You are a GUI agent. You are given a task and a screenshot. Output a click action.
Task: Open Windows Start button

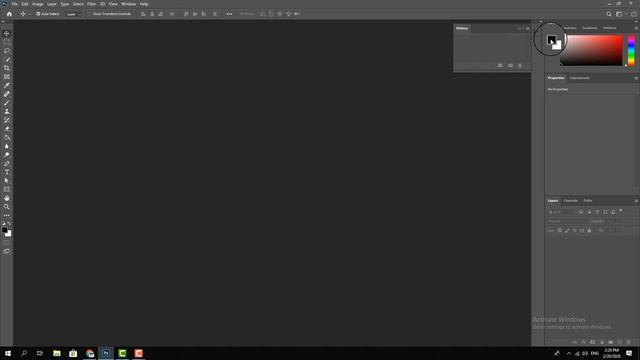pyautogui.click(x=8, y=353)
